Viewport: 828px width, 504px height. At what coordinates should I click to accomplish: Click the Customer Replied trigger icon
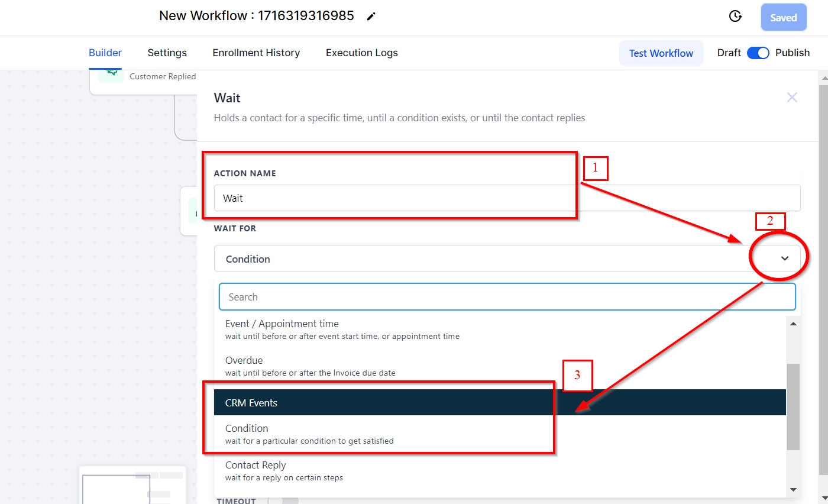pos(111,75)
